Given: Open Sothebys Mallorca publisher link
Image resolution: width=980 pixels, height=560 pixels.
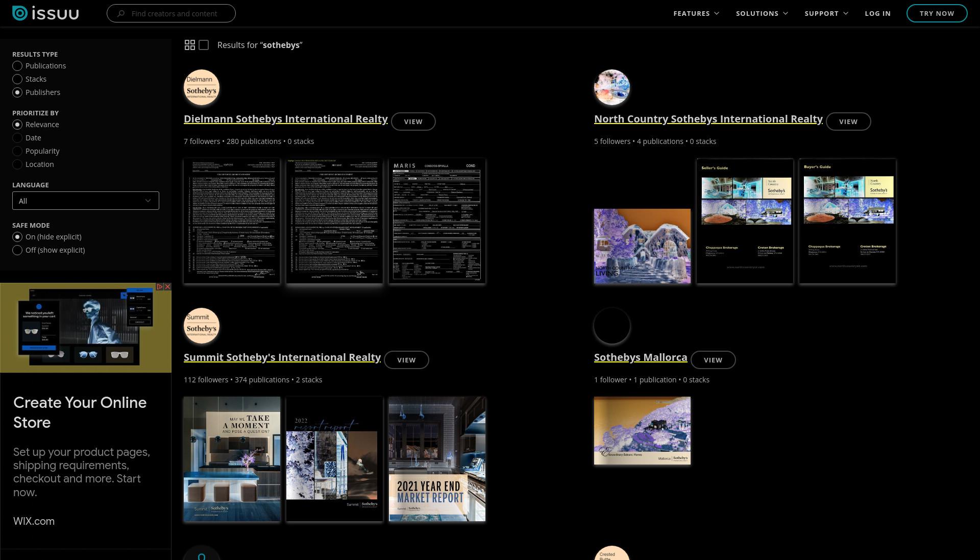Looking at the screenshot, I should [x=641, y=357].
